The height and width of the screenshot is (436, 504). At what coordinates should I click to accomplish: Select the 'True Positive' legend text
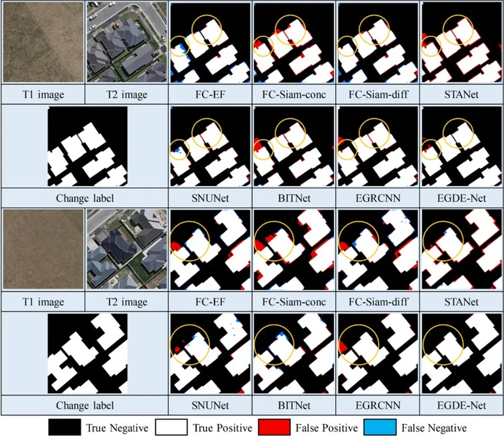point(222,428)
